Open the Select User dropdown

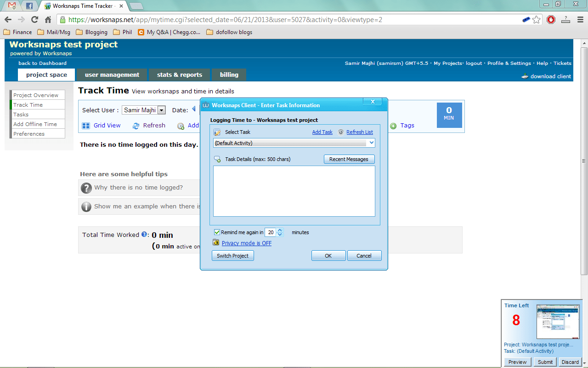click(161, 110)
